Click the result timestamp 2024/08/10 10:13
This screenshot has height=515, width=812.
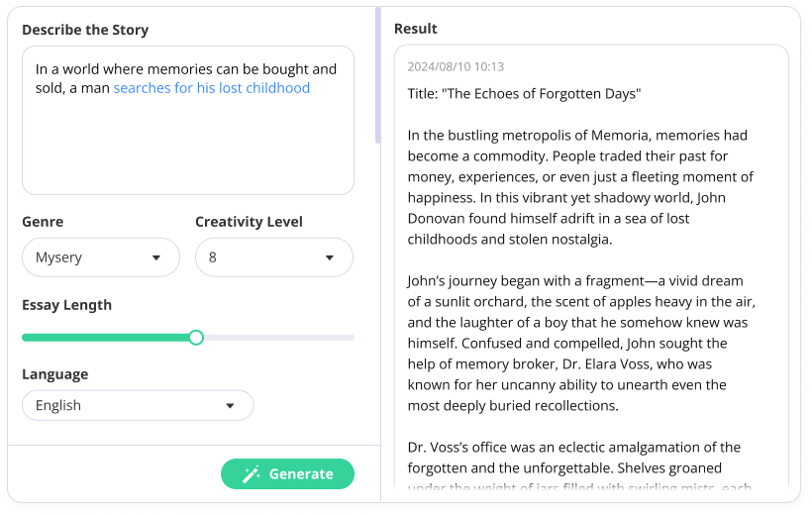pyautogui.click(x=456, y=66)
